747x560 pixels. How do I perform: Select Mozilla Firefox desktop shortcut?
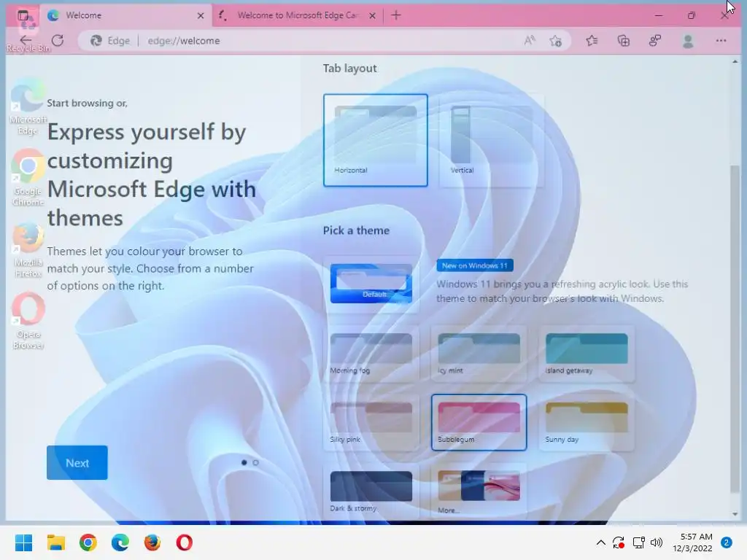[x=28, y=250]
